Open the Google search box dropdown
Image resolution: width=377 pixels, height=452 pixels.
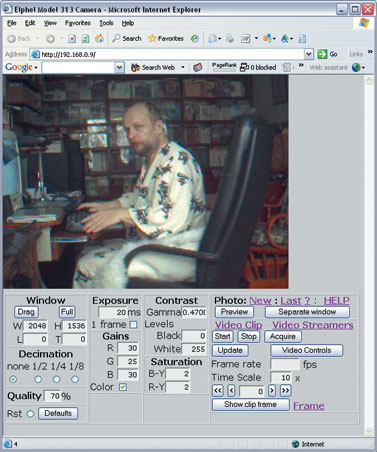click(x=119, y=67)
